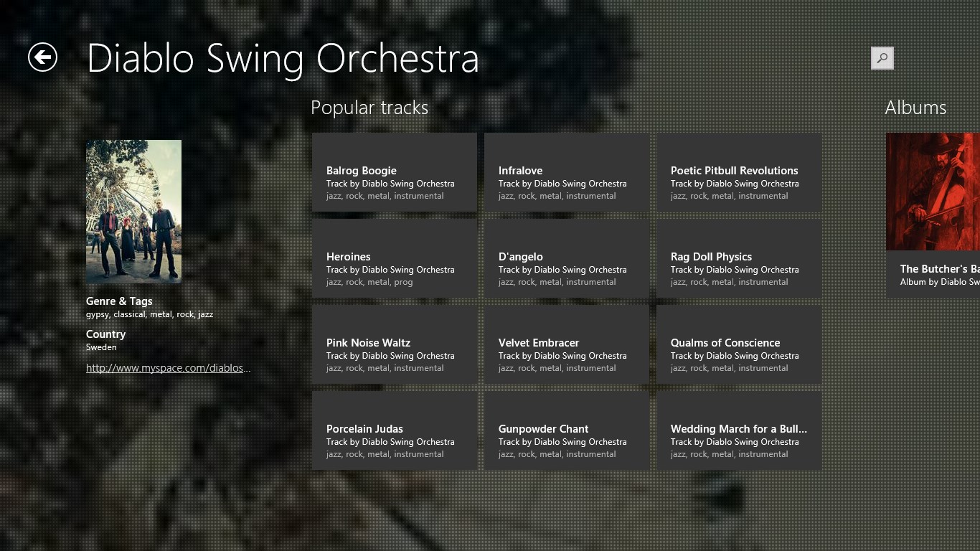
Task: Choose the Velvet Embracer track
Action: [x=566, y=344]
